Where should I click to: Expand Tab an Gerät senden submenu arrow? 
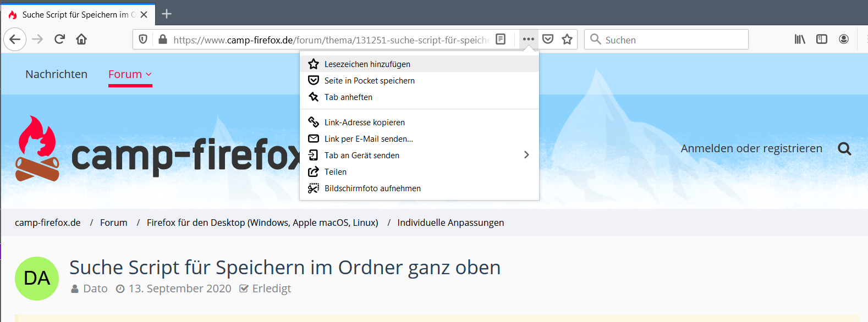click(526, 155)
